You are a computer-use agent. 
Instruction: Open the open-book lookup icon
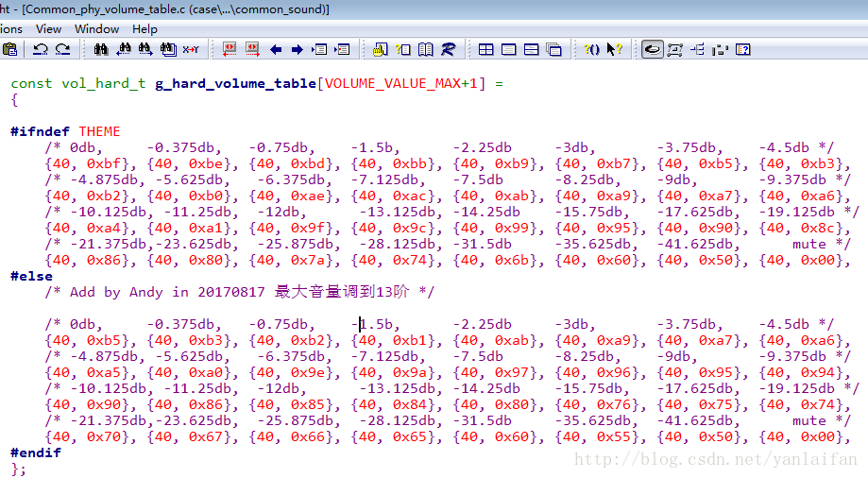point(425,49)
